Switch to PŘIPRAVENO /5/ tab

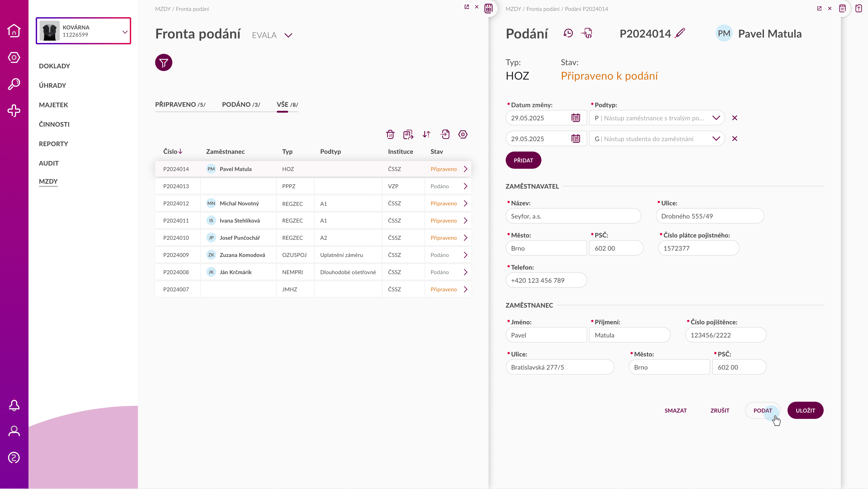tap(180, 104)
